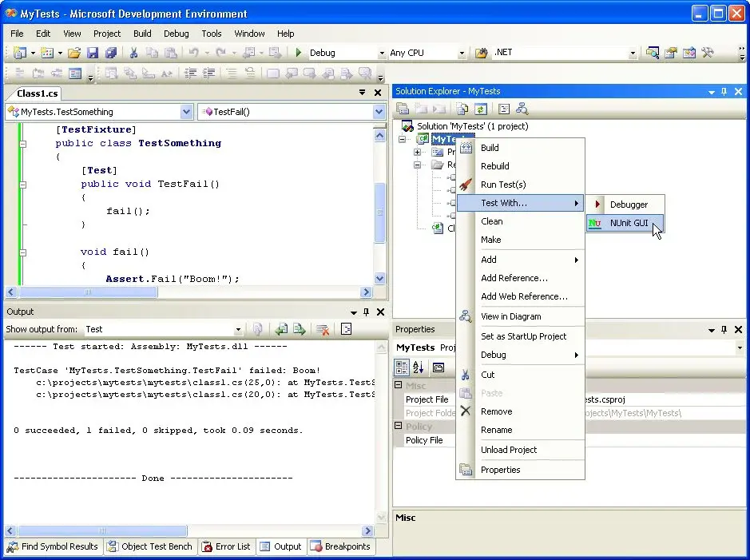Open the Tools menu in menu bar
Screen dimensions: 750x560
click(x=212, y=34)
